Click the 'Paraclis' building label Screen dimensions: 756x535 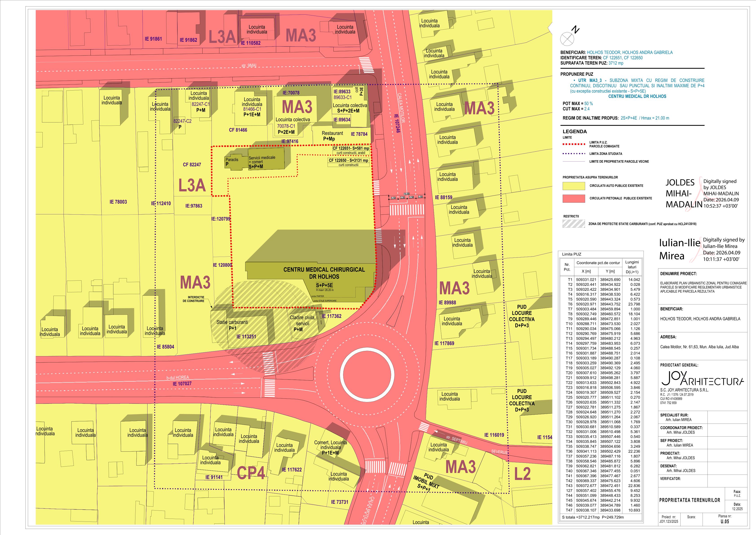pos(232,160)
